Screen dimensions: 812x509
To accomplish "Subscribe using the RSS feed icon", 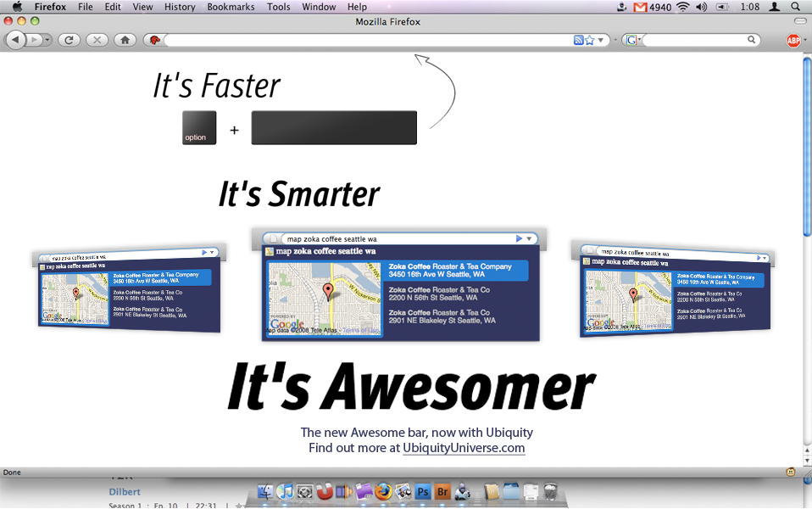I will click(578, 40).
